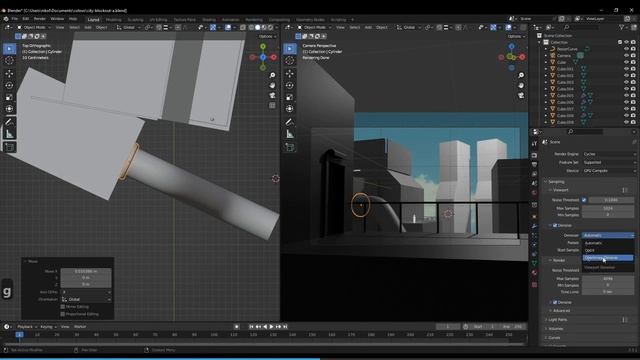This screenshot has height=360, width=640.
Task: Activate the Cursor tool in left viewport
Action: coord(9,60)
